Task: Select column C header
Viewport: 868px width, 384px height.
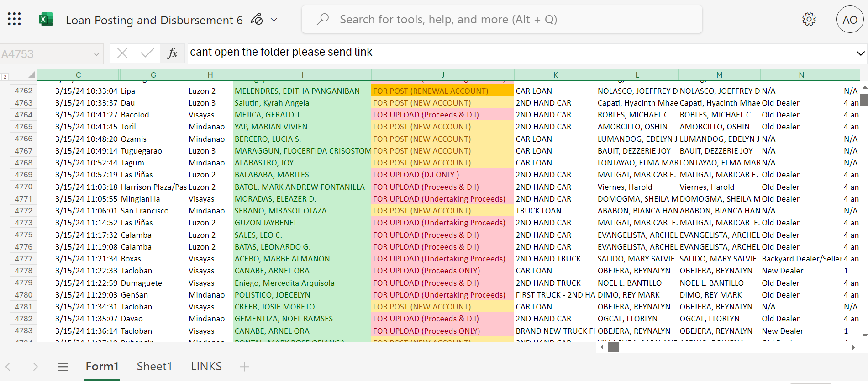Action: [78, 75]
